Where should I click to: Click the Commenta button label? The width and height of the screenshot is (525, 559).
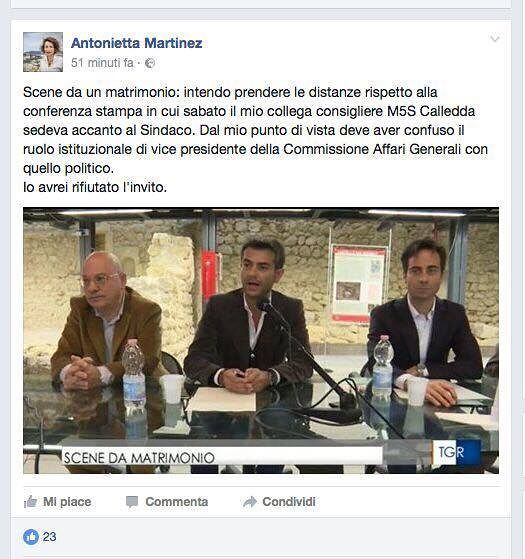pos(176,502)
